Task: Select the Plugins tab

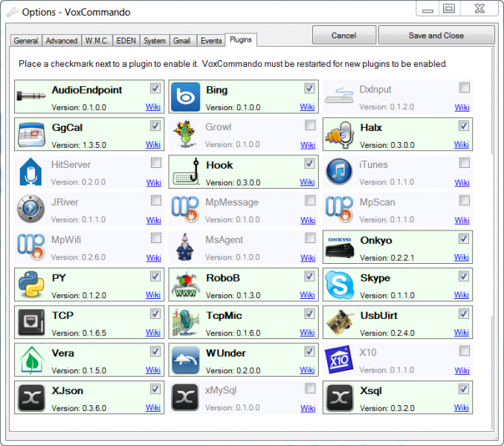Action: point(241,40)
